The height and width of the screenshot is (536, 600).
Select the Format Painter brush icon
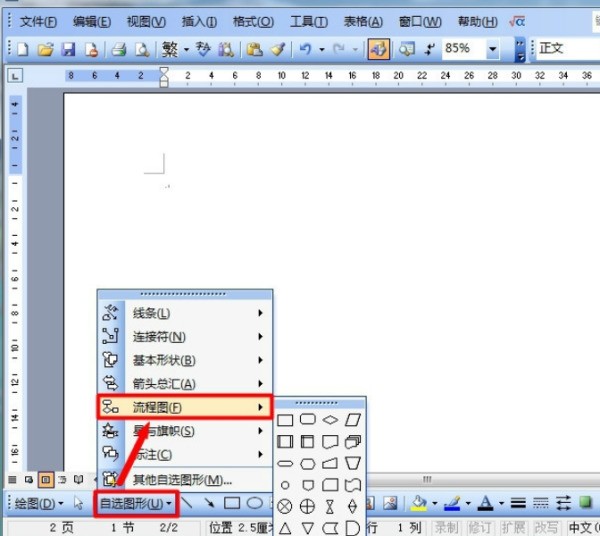(x=277, y=48)
